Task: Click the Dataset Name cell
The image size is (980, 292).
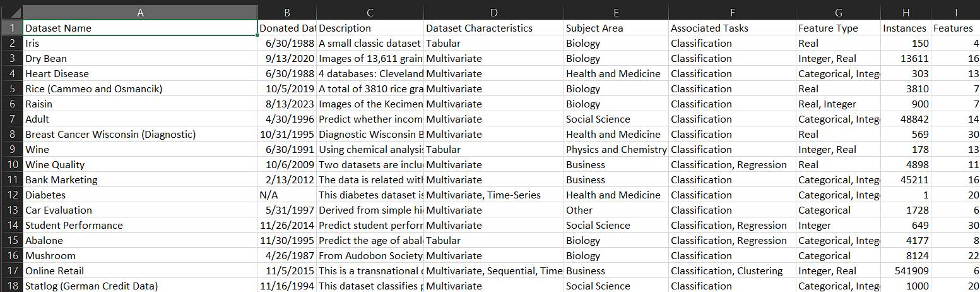Action: click(x=140, y=28)
